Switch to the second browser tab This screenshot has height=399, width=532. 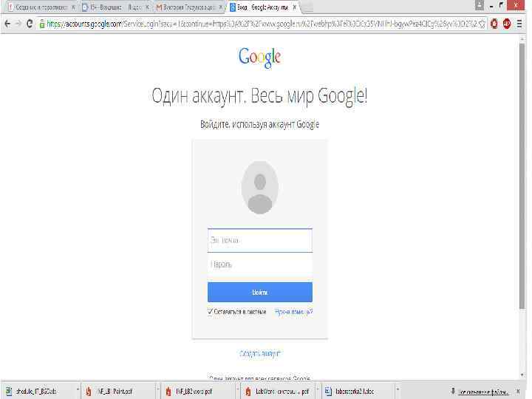pos(115,7)
